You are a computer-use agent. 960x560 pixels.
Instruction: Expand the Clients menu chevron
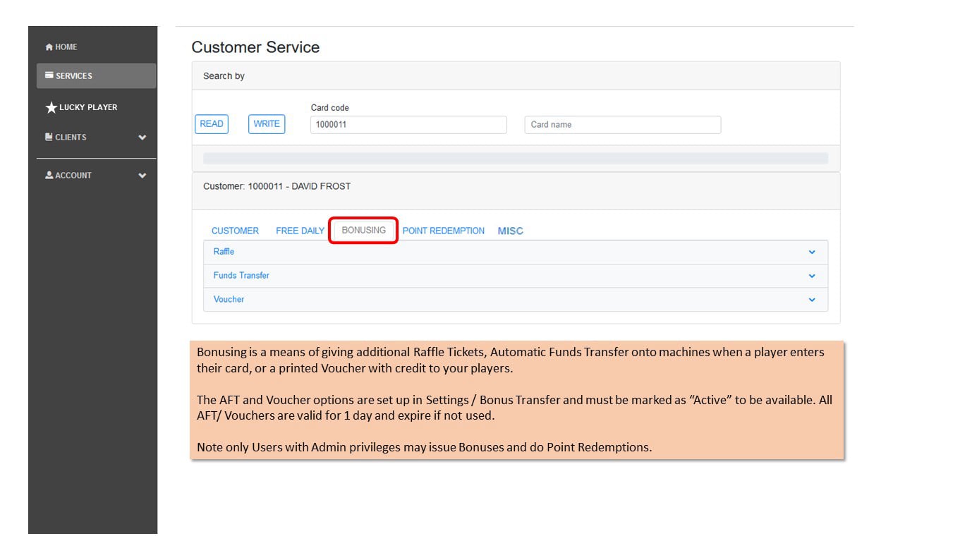pyautogui.click(x=142, y=138)
